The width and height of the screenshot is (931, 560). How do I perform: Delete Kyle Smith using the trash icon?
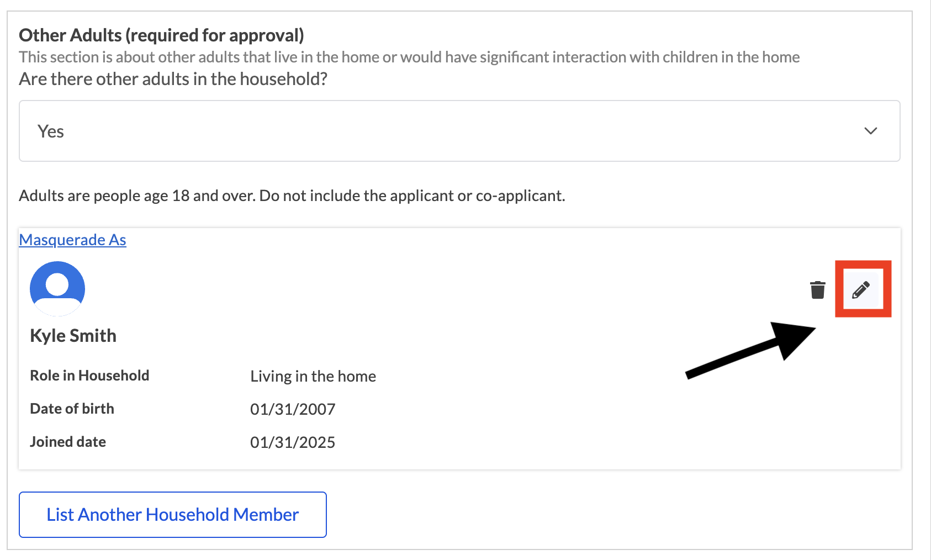point(817,289)
